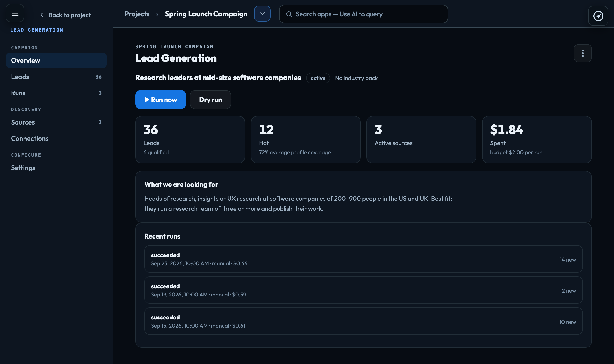Open the hamburger menu icon

(x=15, y=13)
